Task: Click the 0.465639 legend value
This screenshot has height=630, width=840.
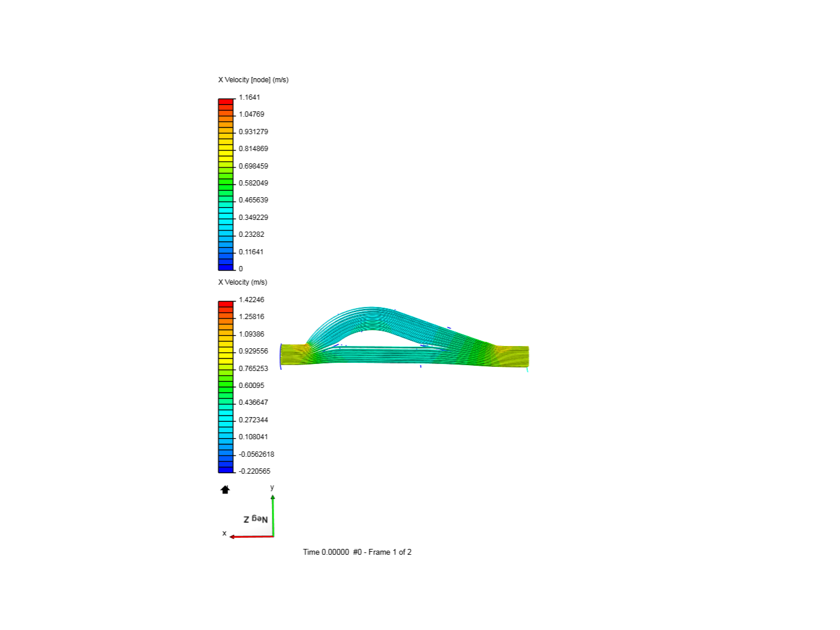Action: tap(253, 200)
